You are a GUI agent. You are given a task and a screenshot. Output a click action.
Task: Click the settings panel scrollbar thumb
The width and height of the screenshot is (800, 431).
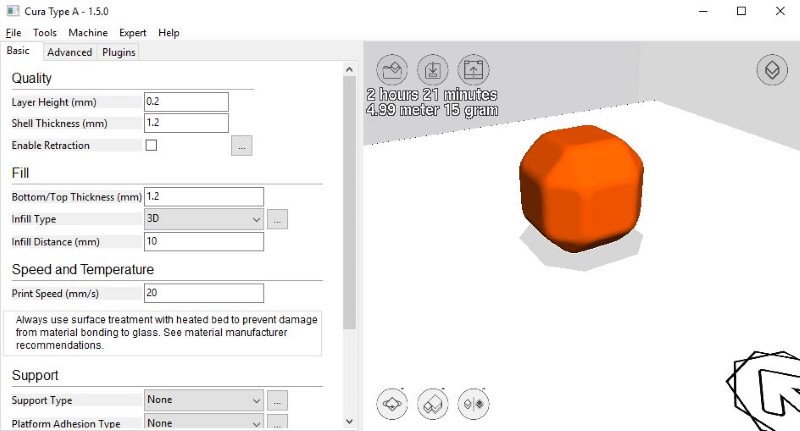pos(349,202)
